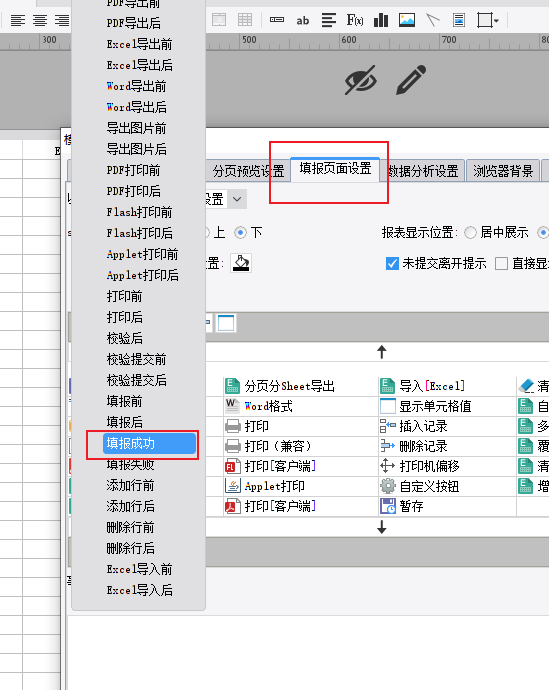Screen dimensions: 549x690
Task: Select 导出图片前 in event list
Action: pos(136,128)
